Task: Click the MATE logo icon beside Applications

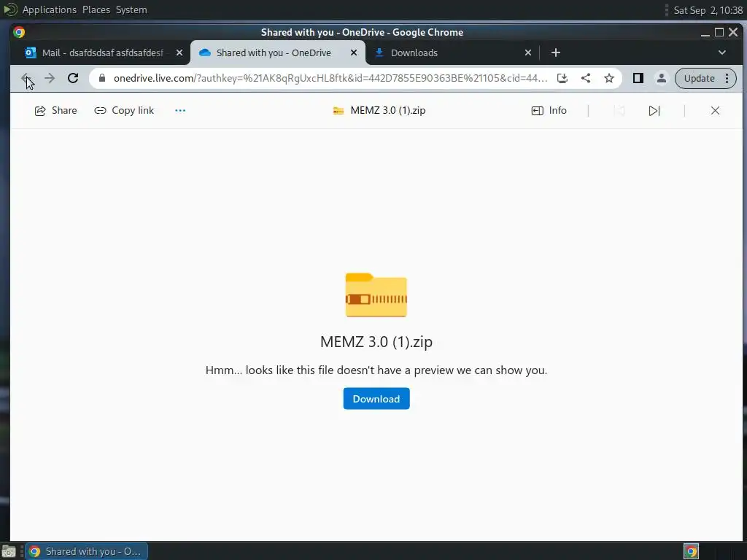Action: point(10,9)
